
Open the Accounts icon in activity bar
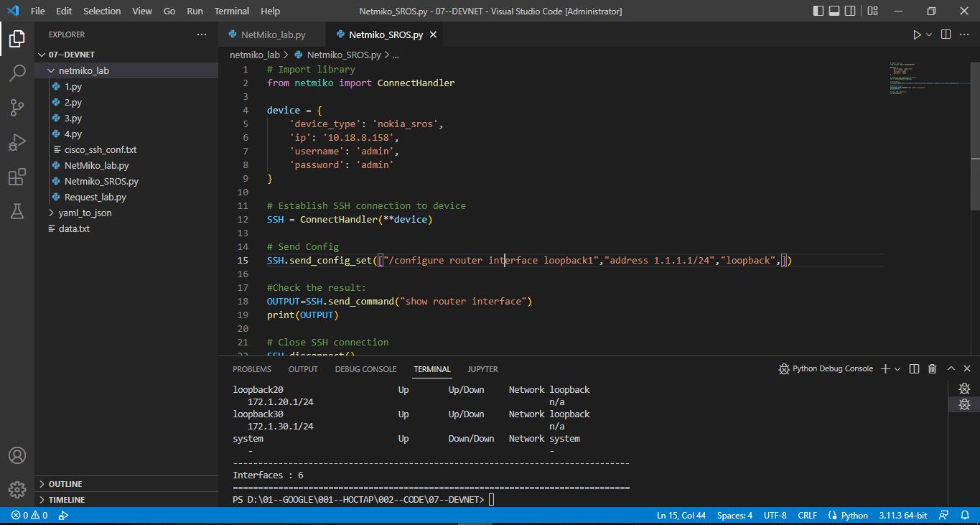17,455
